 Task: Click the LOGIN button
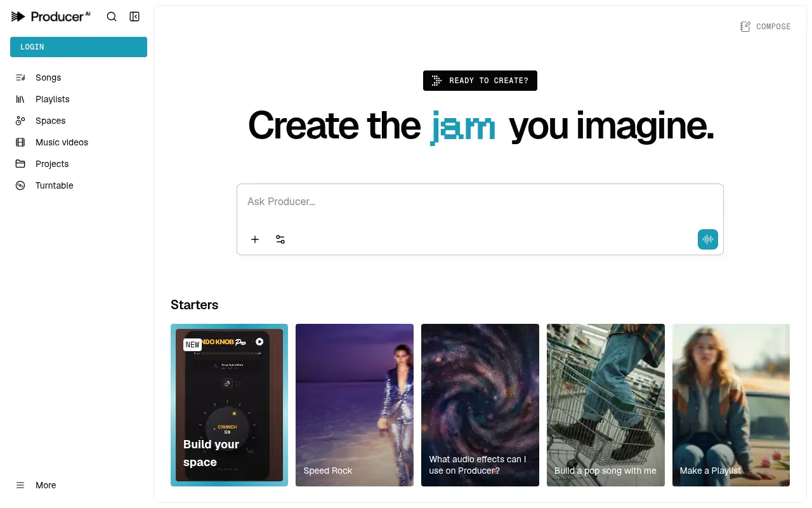click(79, 47)
